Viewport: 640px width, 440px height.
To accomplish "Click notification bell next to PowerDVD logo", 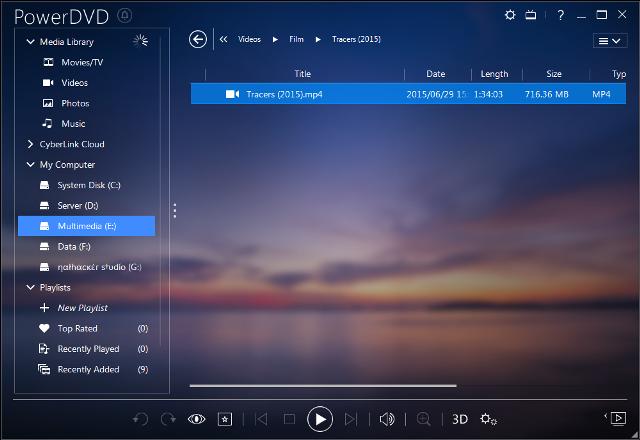I will (x=125, y=16).
